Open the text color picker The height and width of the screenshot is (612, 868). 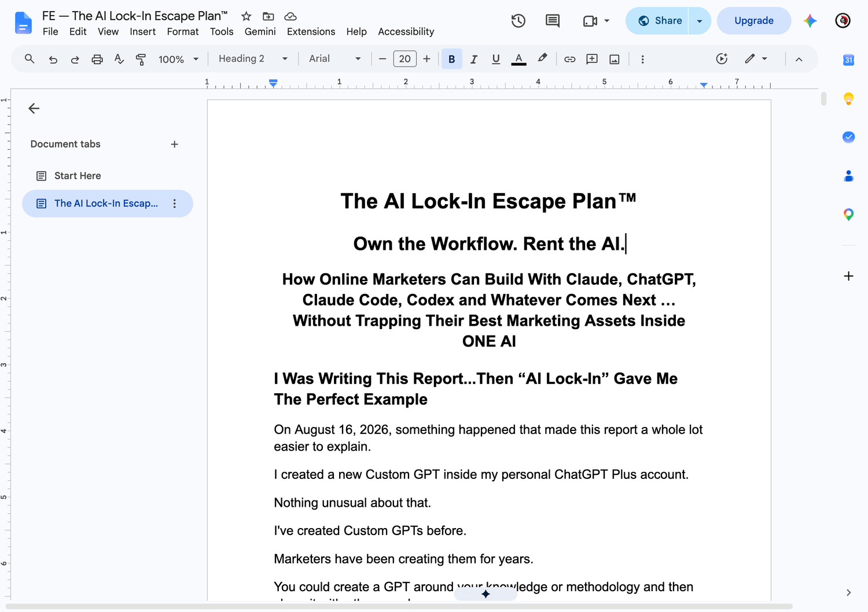pyautogui.click(x=518, y=59)
